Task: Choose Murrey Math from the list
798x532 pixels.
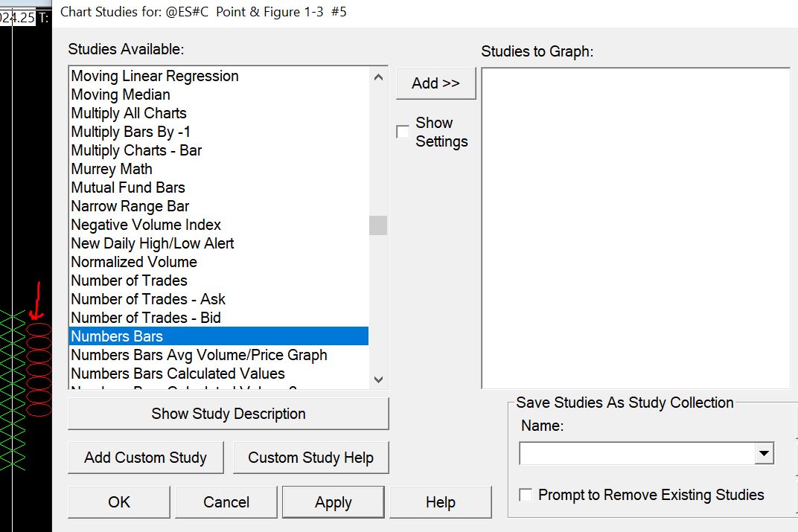Action: coord(112,169)
